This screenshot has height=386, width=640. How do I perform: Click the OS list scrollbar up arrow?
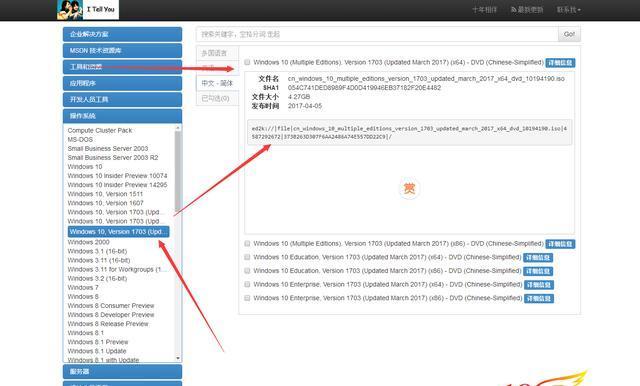(178, 128)
